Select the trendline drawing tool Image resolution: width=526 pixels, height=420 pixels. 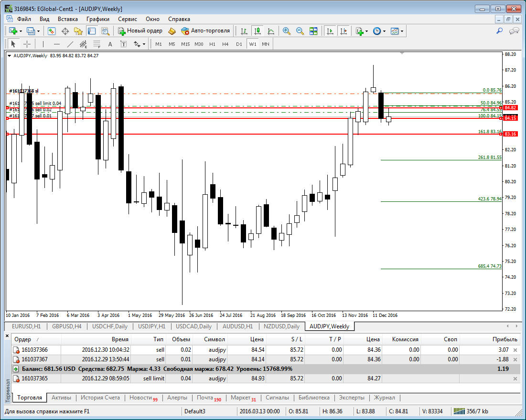[70, 44]
